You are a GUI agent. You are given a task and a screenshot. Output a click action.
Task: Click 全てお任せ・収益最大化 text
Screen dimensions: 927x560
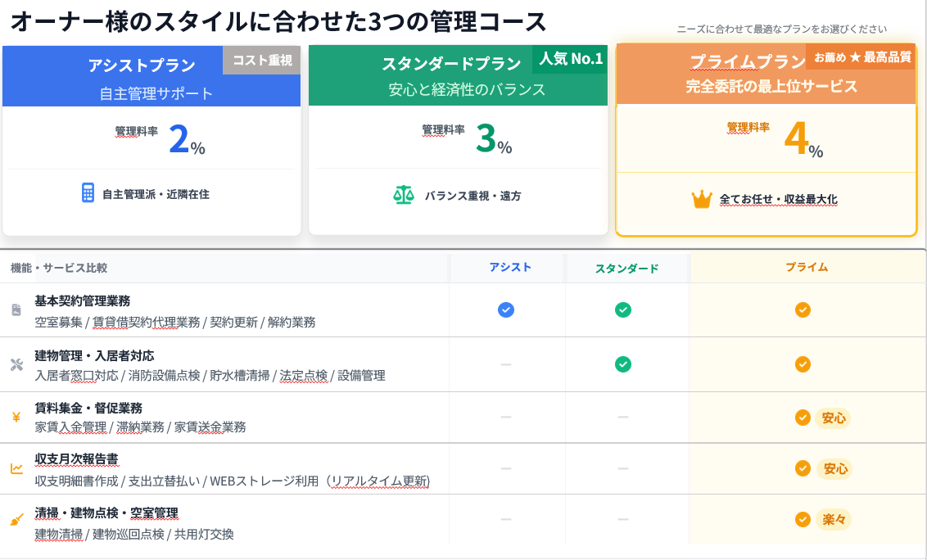point(778,199)
